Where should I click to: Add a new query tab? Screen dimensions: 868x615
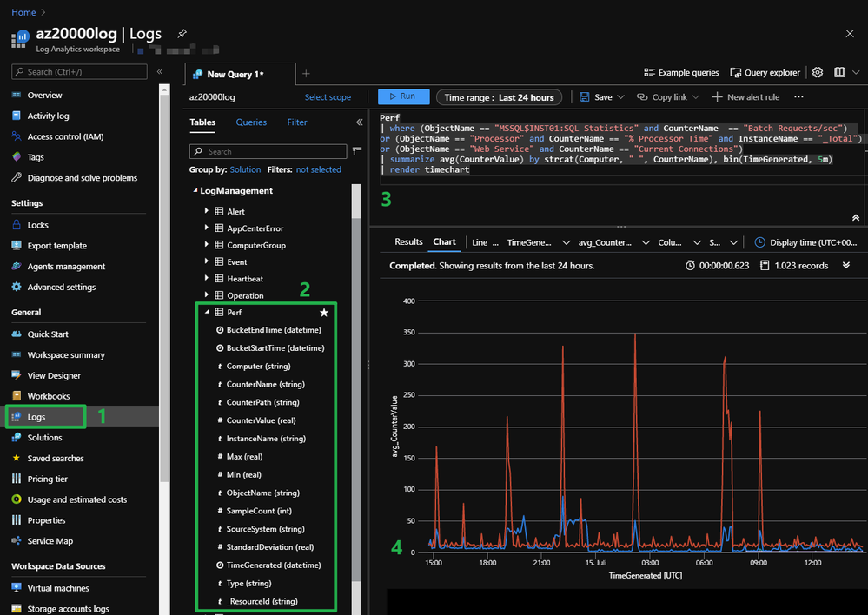306,74
